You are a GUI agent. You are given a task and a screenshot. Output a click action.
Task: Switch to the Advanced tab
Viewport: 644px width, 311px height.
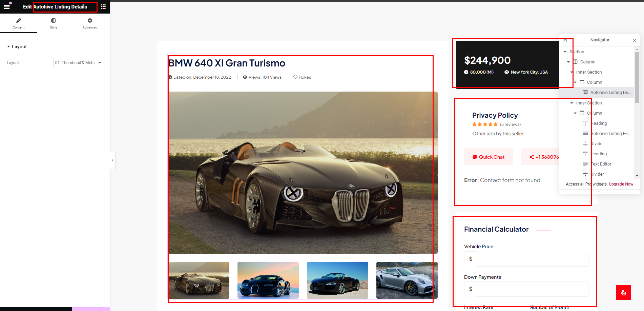[x=90, y=23]
